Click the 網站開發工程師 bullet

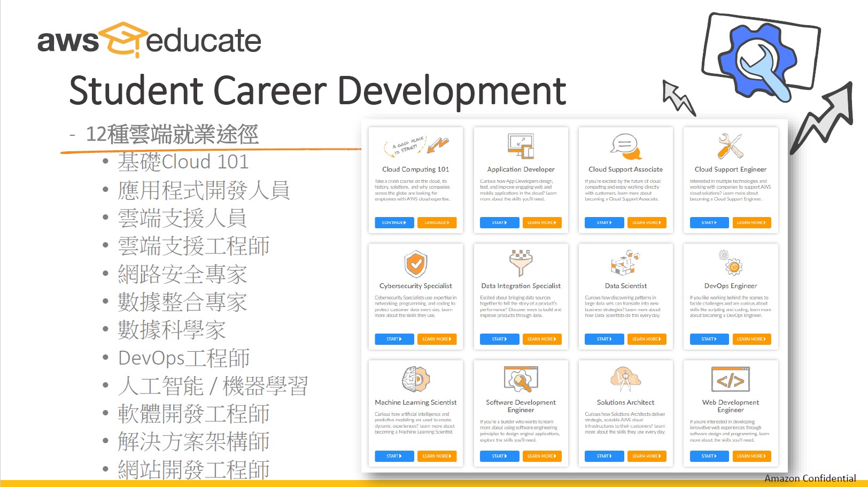[193, 469]
